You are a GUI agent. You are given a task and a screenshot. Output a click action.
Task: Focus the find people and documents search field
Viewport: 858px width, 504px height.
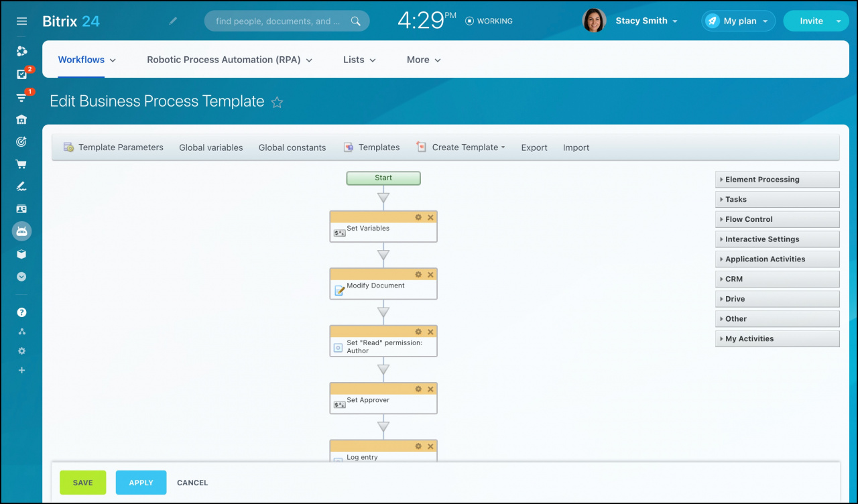(x=286, y=21)
